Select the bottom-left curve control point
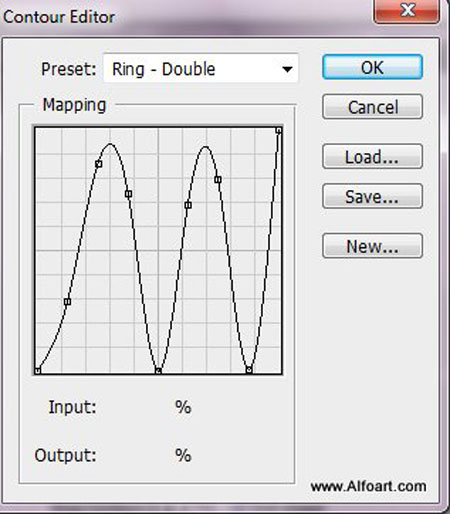Viewport: 450px width, 514px height. point(38,370)
